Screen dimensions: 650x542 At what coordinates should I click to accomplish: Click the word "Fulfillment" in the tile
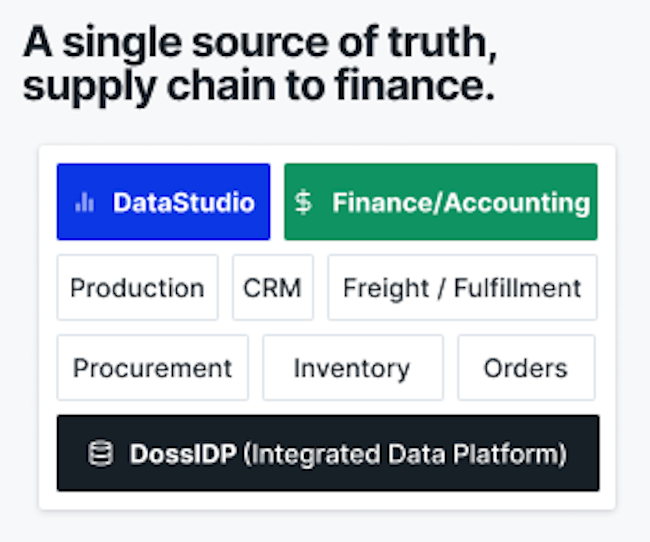click(x=518, y=288)
